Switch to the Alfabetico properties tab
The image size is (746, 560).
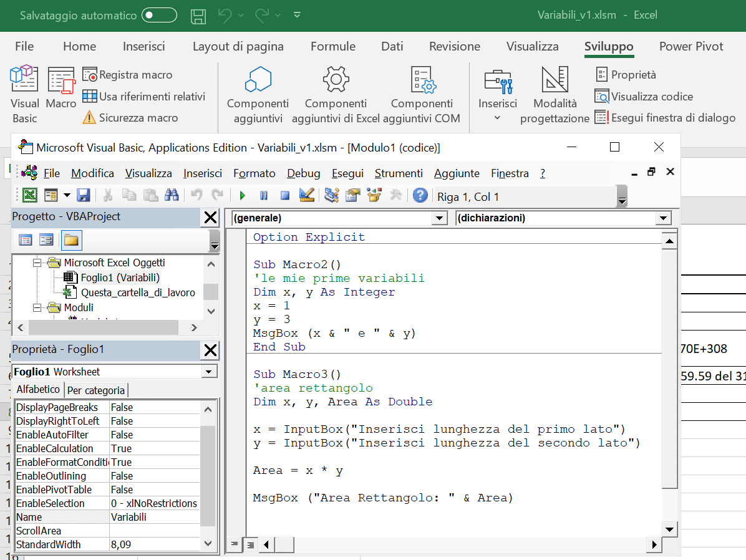click(x=38, y=389)
